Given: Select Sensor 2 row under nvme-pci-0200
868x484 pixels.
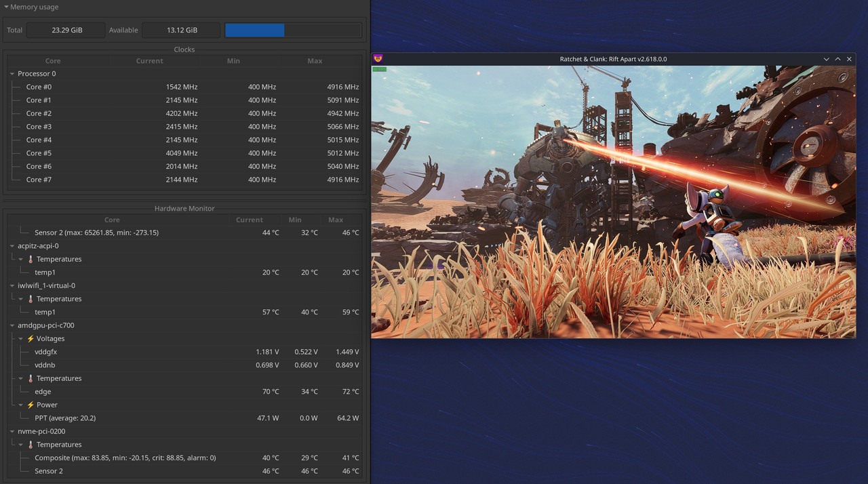Looking at the screenshot, I should 184,471.
